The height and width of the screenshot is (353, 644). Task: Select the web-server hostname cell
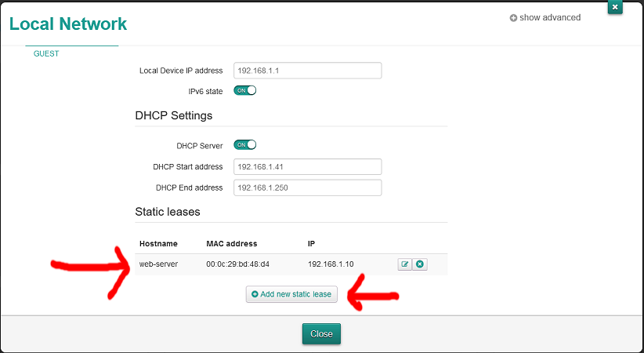point(158,264)
